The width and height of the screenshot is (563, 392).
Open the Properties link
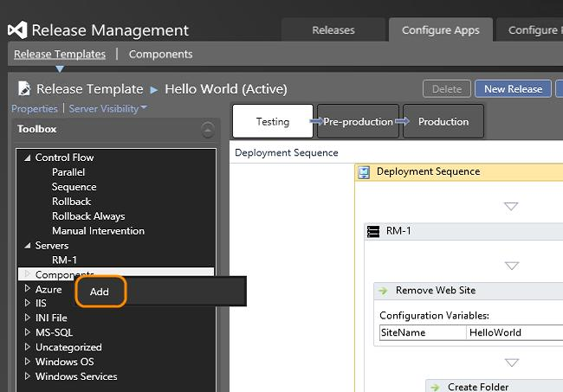34,108
